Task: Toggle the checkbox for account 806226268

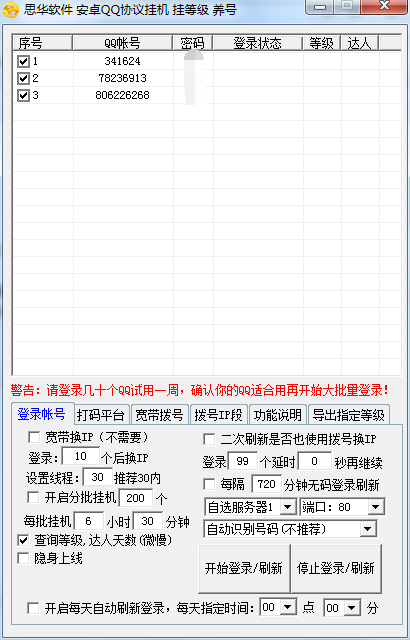Action: tap(23, 95)
